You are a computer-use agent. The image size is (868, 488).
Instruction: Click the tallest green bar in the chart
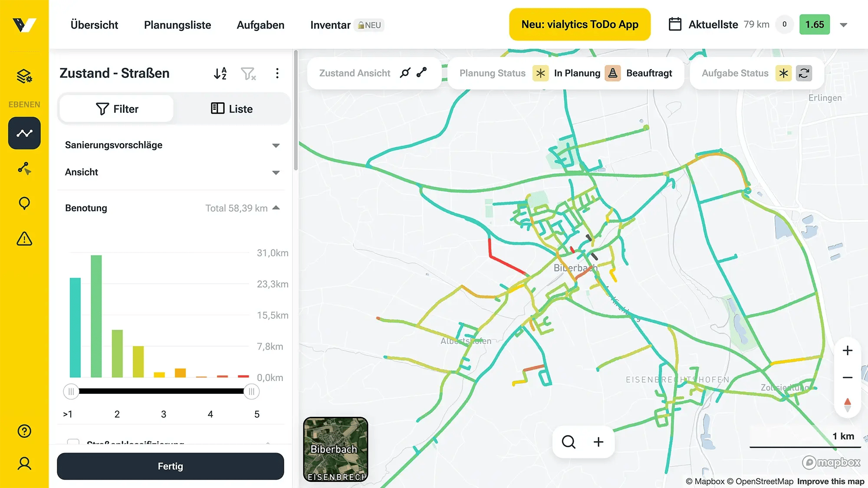tap(96, 316)
